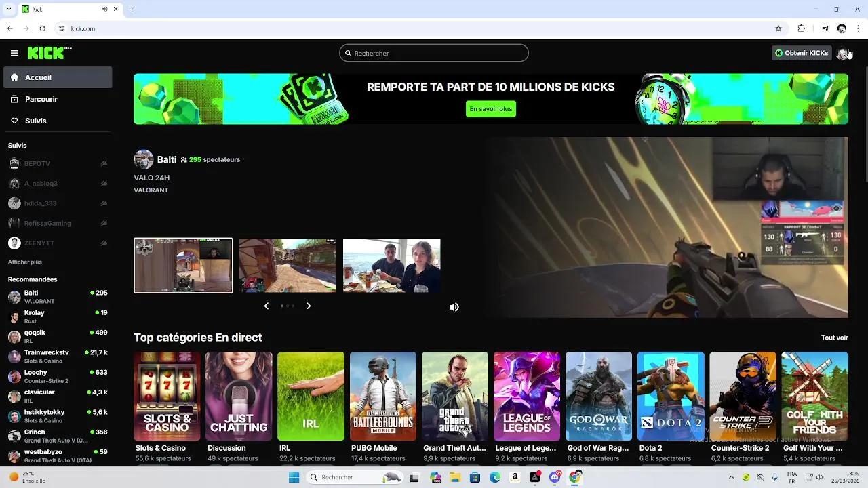Click the Windows taskbar search box
The height and width of the screenshot is (488, 868).
356,477
